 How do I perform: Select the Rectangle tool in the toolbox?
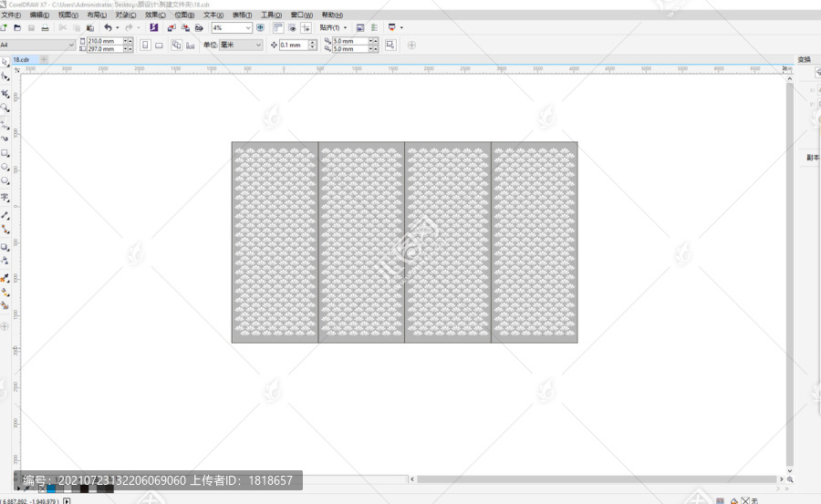(x=5, y=153)
